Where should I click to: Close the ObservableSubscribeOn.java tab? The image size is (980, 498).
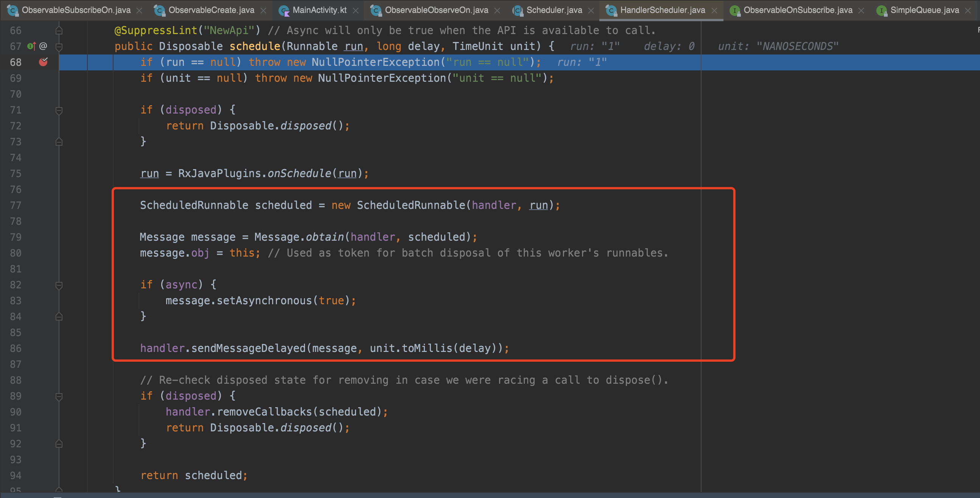click(x=139, y=10)
